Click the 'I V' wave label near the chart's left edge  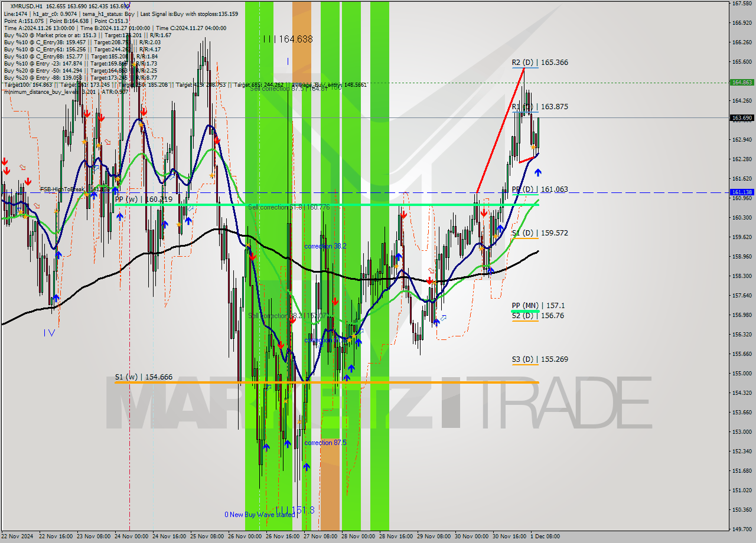[50, 333]
